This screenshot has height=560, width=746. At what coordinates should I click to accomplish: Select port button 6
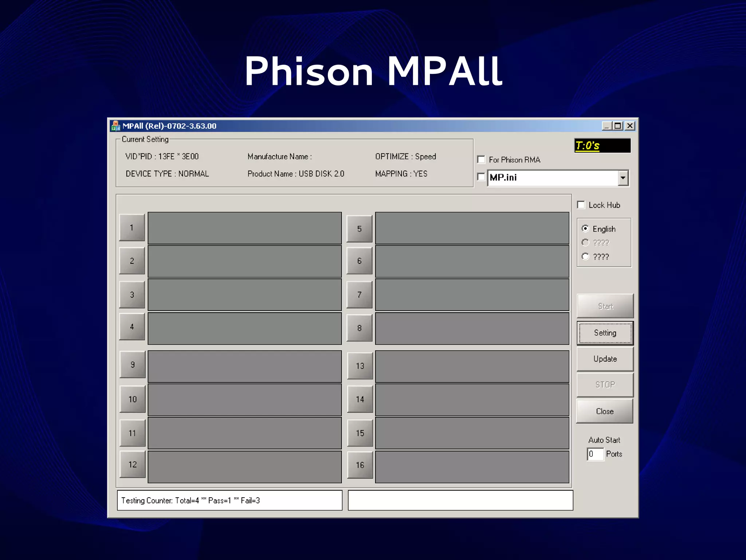click(360, 261)
